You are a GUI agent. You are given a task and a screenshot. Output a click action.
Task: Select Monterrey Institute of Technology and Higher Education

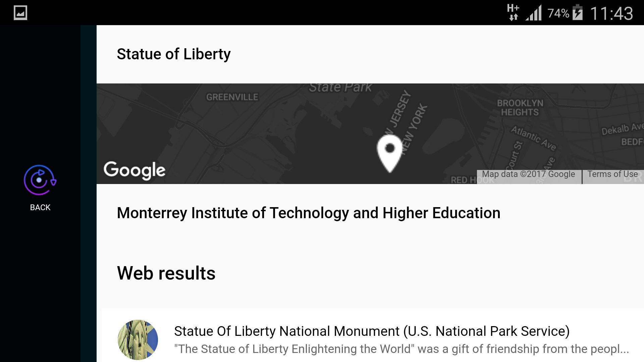point(308,213)
